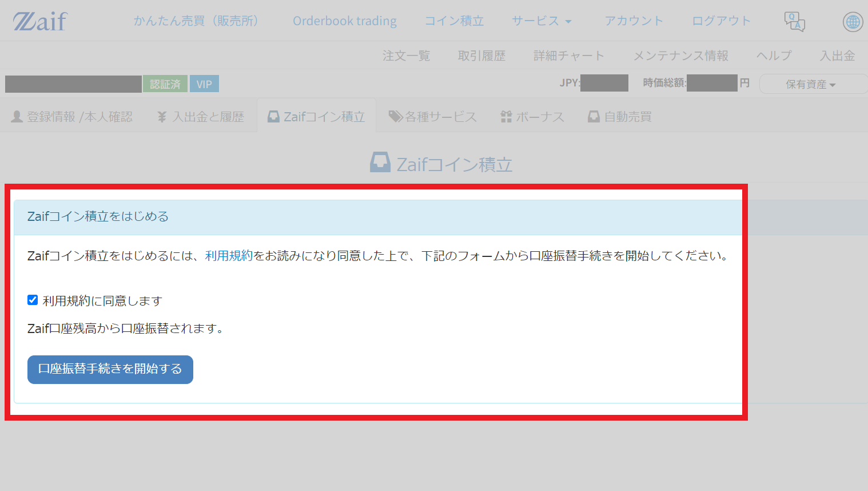Switch to ボーナス tab
This screenshot has height=491, width=868.
click(532, 117)
